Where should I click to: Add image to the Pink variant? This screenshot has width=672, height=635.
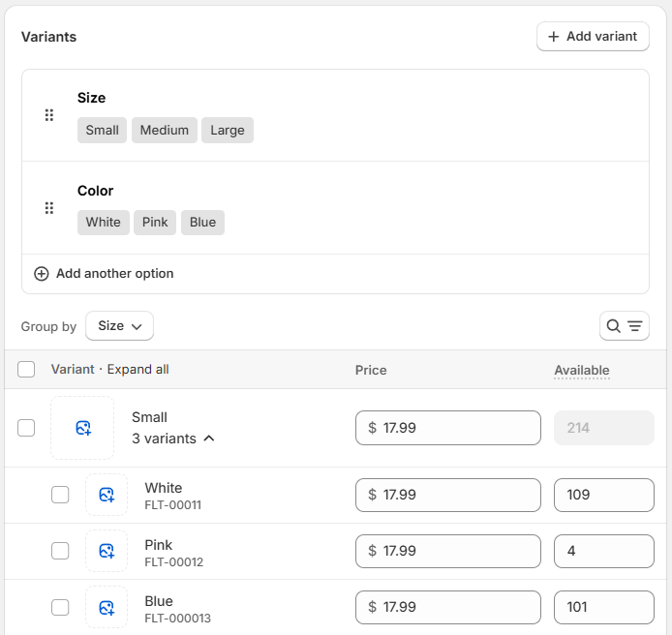pyautogui.click(x=107, y=551)
